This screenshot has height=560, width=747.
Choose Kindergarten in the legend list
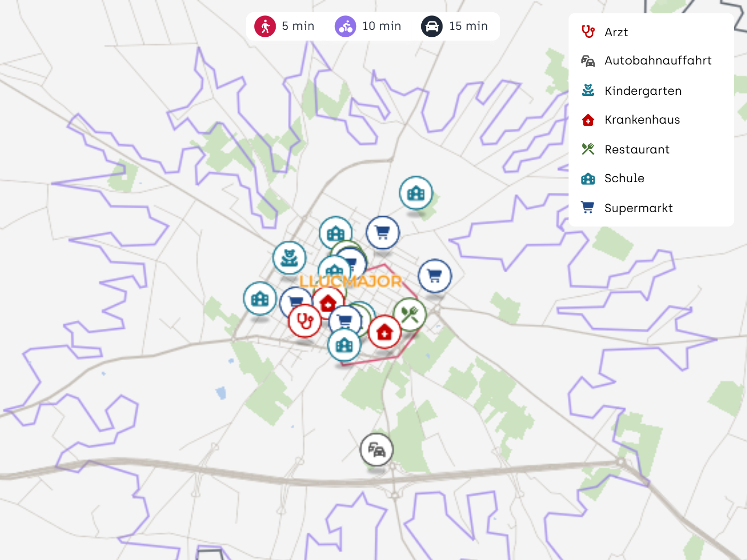tap(642, 91)
